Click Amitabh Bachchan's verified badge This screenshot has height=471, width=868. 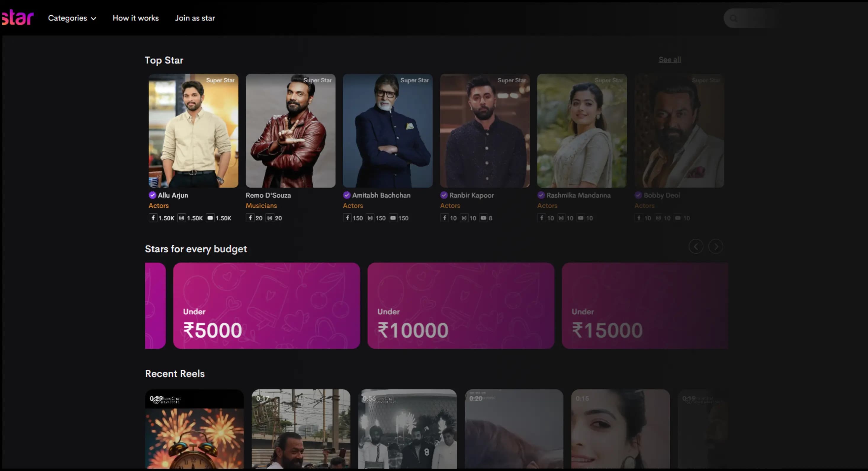pyautogui.click(x=347, y=195)
